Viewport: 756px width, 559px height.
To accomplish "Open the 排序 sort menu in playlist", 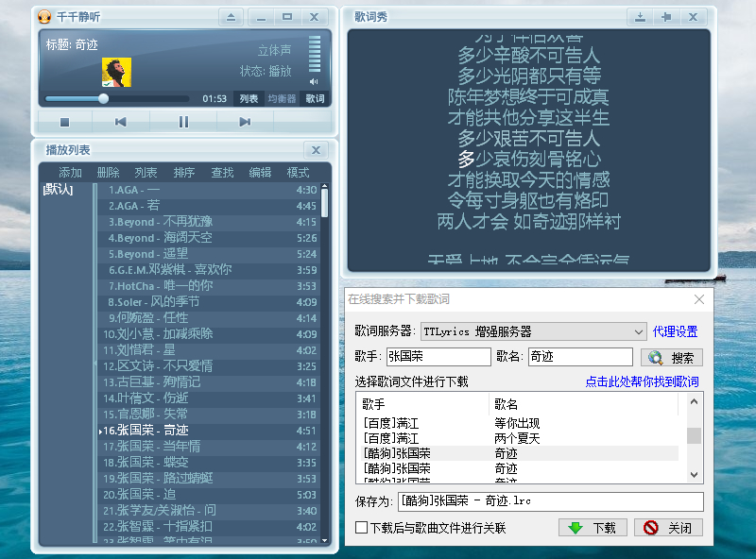I will (x=184, y=172).
